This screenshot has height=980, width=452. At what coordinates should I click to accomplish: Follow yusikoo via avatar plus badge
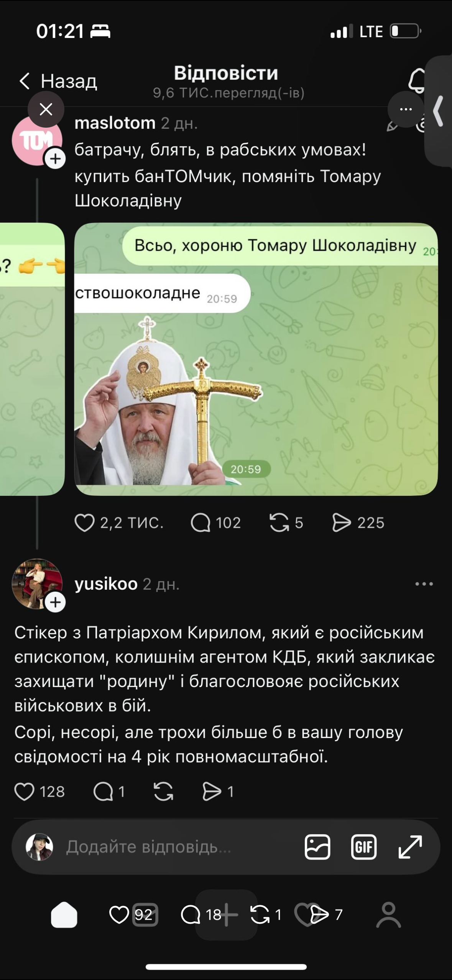[55, 602]
